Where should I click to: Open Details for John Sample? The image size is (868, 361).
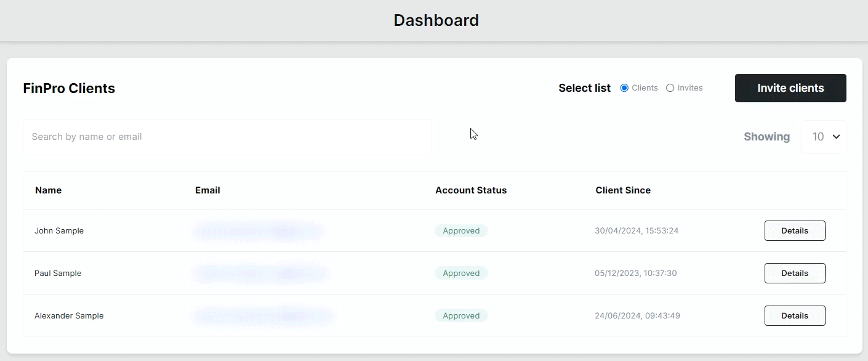pos(795,230)
